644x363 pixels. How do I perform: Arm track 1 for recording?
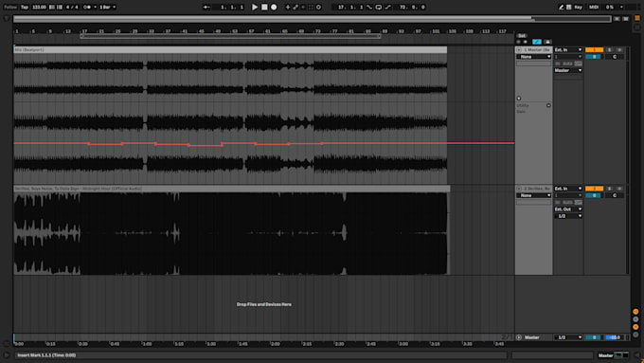pyautogui.click(x=619, y=49)
